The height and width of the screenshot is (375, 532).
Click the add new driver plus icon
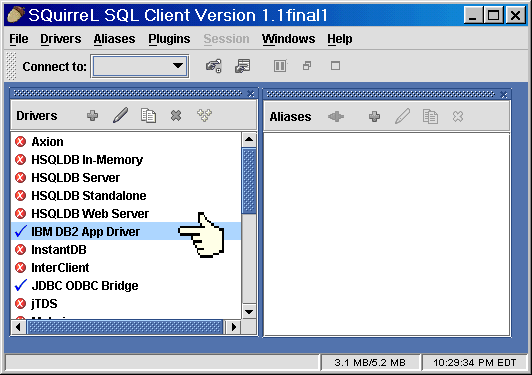coord(92,116)
